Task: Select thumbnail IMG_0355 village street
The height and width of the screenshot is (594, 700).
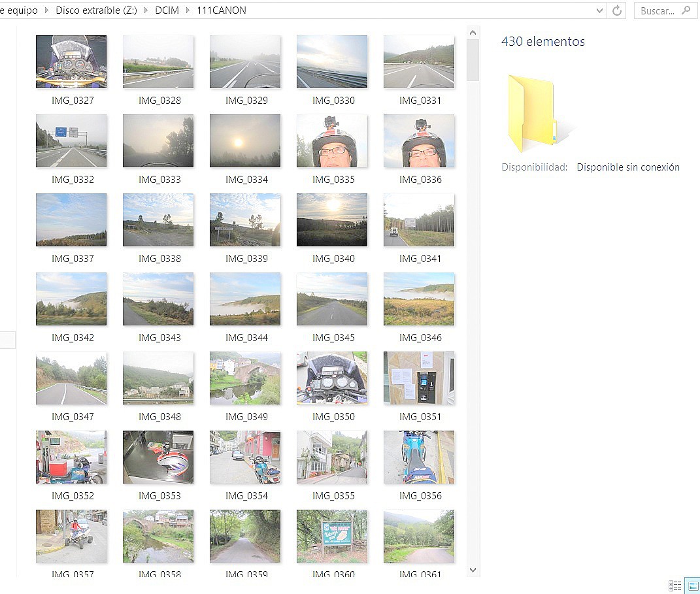Action: (x=332, y=457)
